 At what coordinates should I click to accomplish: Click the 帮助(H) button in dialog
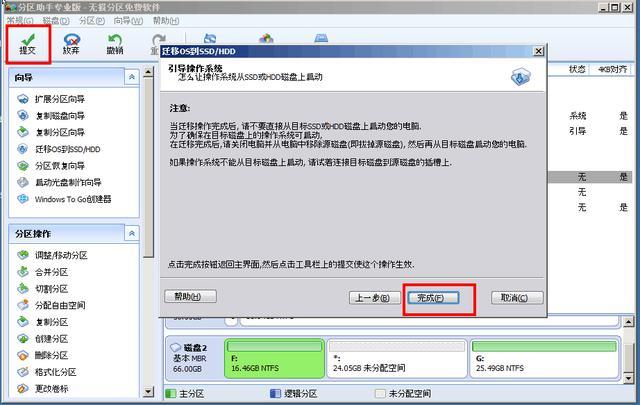190,296
